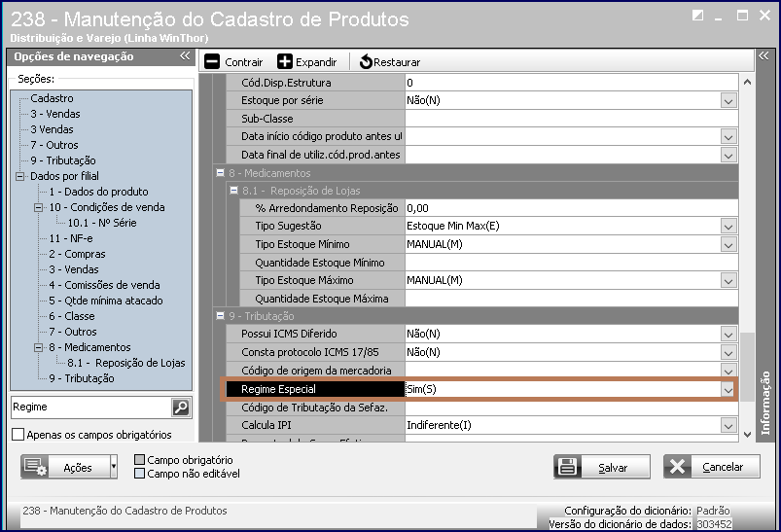
Task: Click the Quantidade Estoque Máxima value field
Action: (572, 299)
